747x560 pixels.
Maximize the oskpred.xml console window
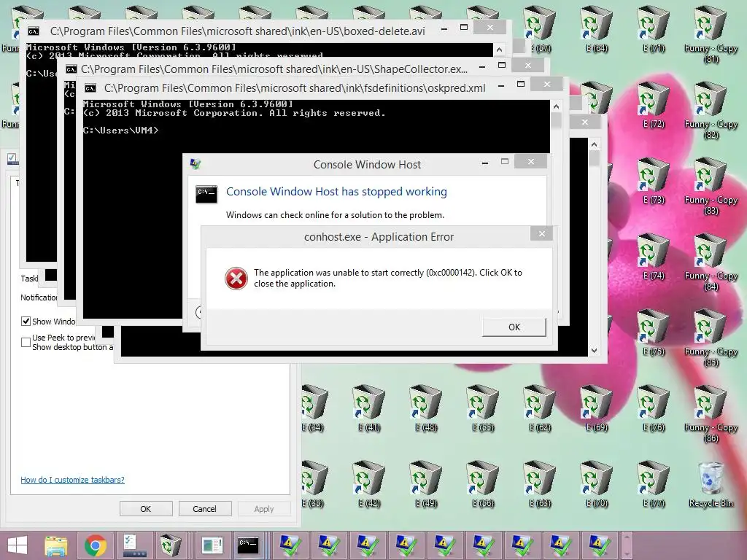tap(521, 85)
